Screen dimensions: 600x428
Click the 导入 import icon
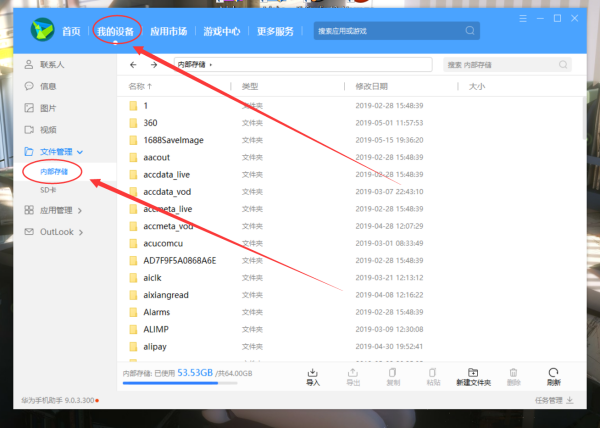coord(313,373)
